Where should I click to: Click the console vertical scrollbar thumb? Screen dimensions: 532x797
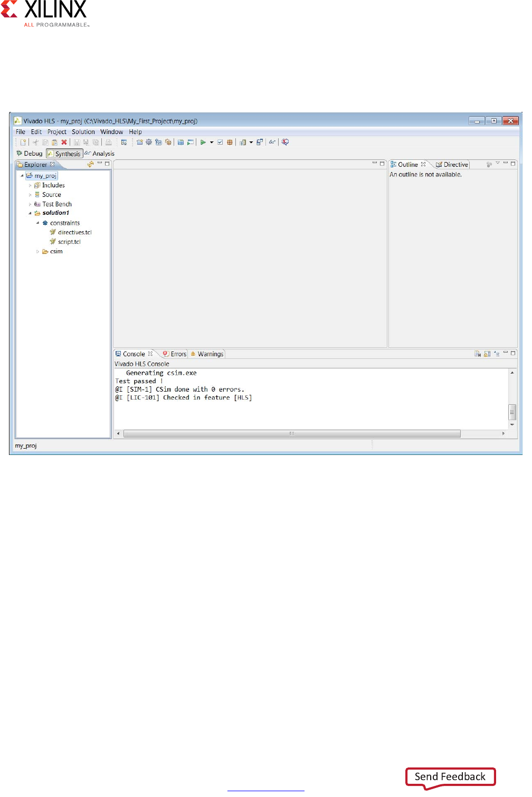[512, 412]
